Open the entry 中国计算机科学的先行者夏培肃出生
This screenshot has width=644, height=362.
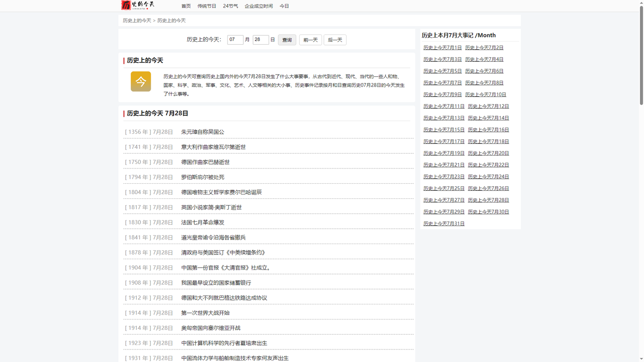click(224, 343)
